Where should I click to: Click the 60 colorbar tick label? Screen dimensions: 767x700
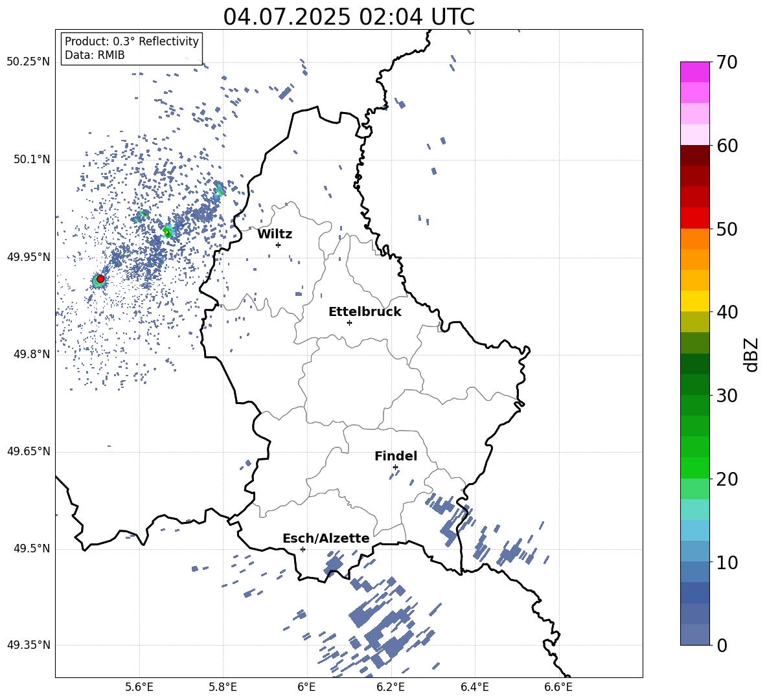(x=727, y=146)
